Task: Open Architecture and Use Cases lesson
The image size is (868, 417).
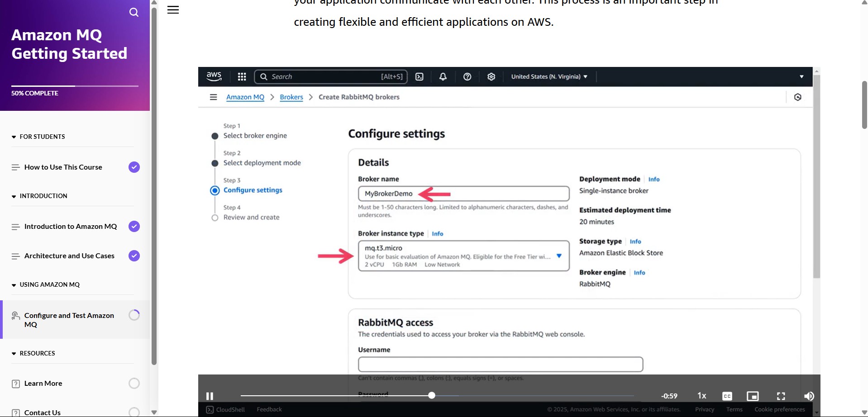Action: point(69,256)
